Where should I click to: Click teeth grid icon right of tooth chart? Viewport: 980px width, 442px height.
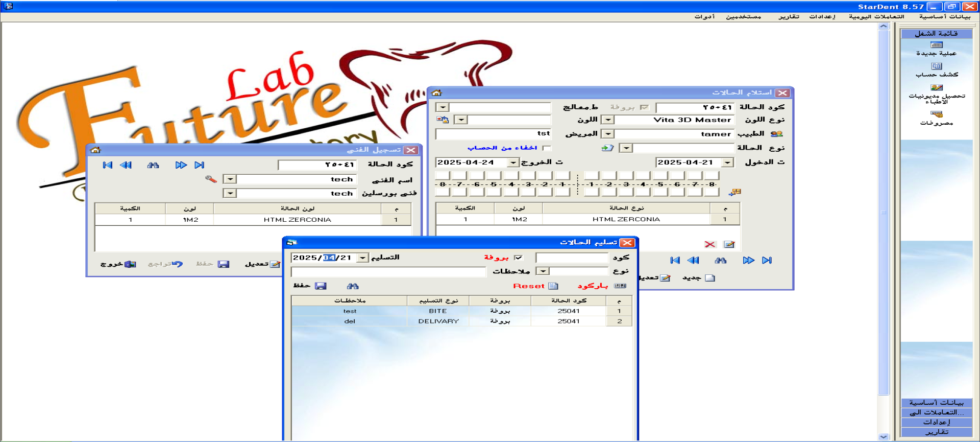(x=735, y=192)
